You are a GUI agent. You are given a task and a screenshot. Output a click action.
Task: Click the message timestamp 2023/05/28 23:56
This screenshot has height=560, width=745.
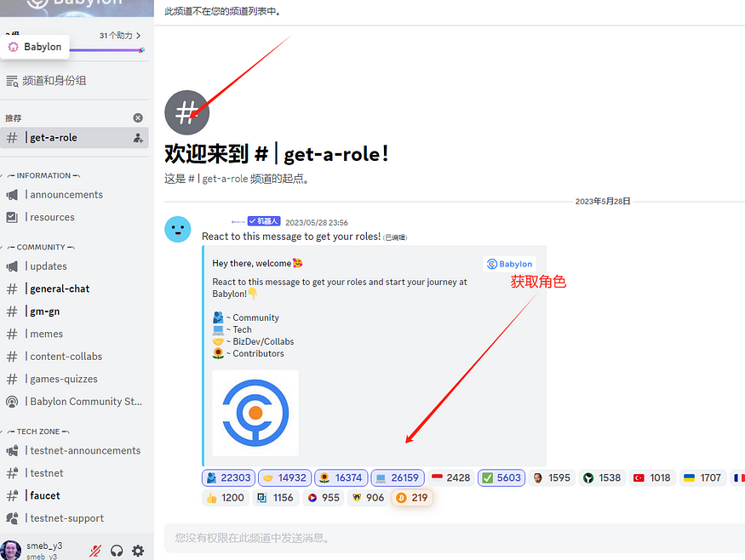click(317, 223)
